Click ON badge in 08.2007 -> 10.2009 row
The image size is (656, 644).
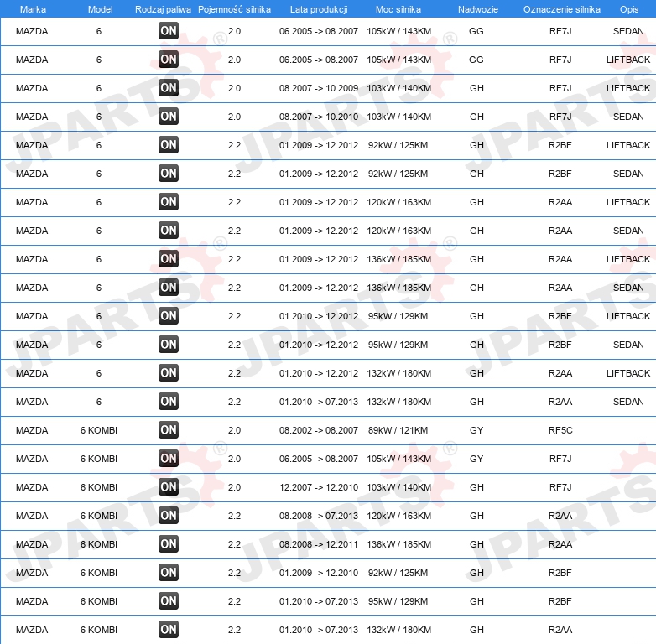[x=169, y=88]
